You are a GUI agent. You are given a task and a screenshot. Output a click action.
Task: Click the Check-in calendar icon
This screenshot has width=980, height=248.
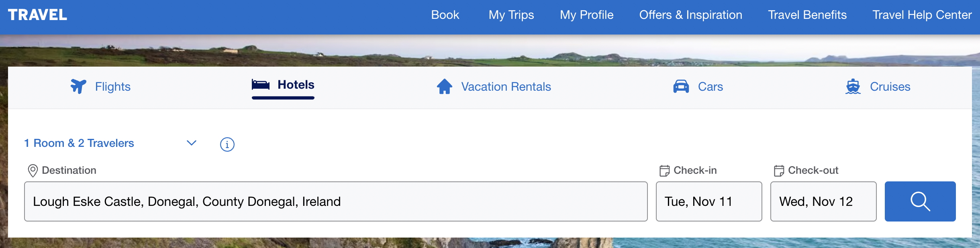pos(664,171)
